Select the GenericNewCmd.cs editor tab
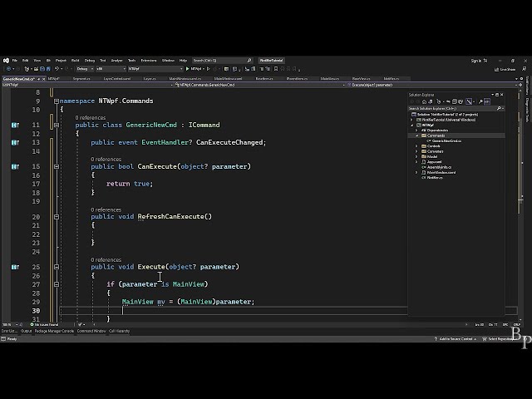The width and height of the screenshot is (532, 399). [18, 79]
